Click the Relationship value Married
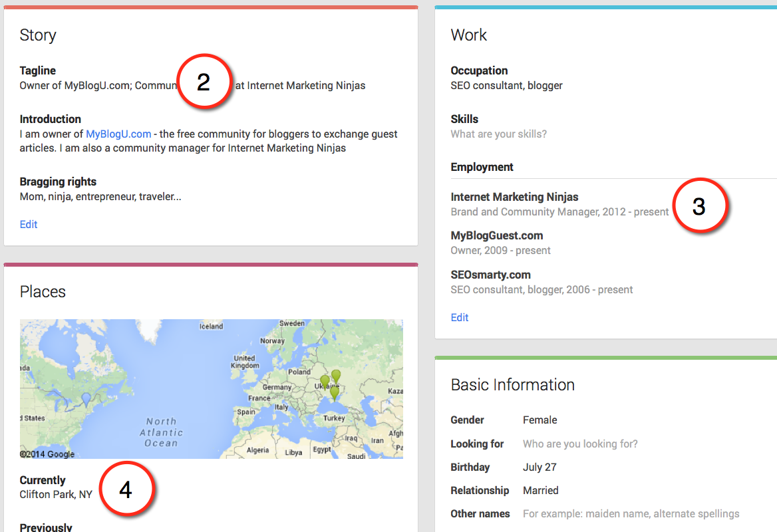 coord(540,490)
